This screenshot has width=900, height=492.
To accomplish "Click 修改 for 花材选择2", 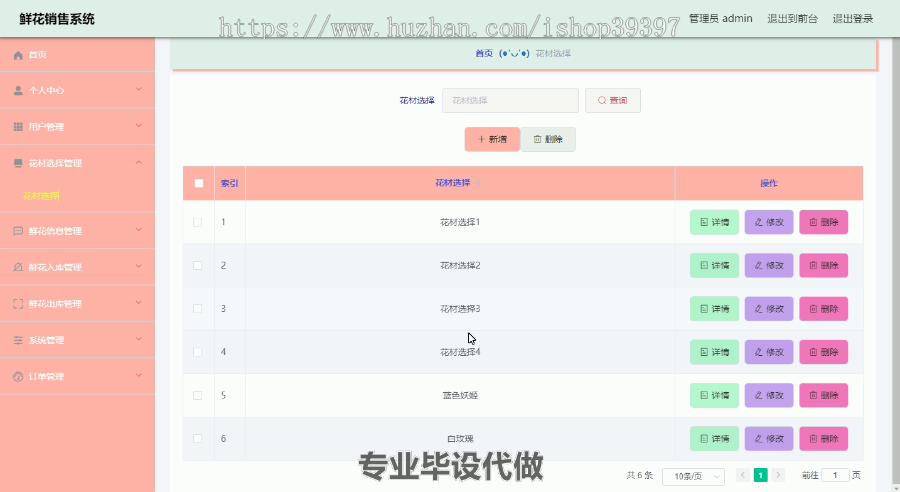I will (x=769, y=265).
